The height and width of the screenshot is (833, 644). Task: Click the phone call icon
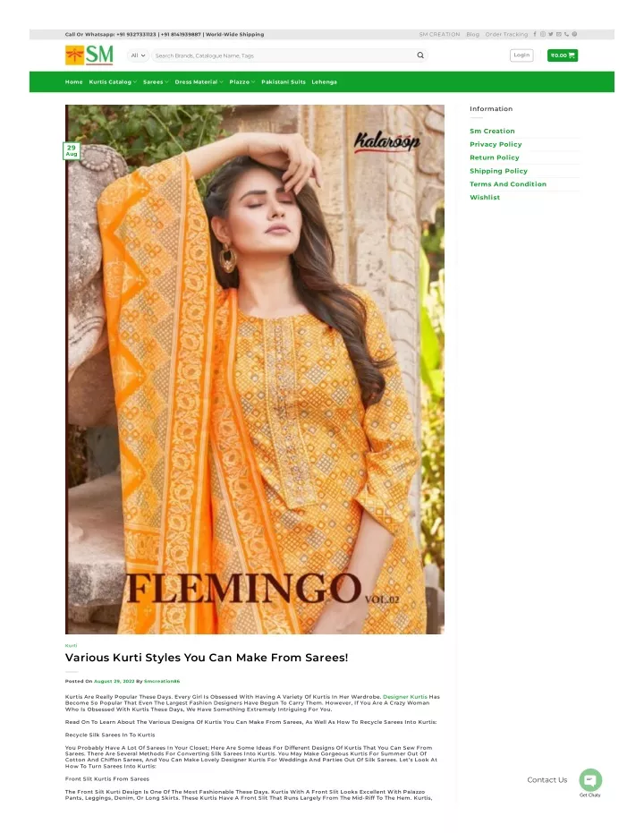point(566,34)
